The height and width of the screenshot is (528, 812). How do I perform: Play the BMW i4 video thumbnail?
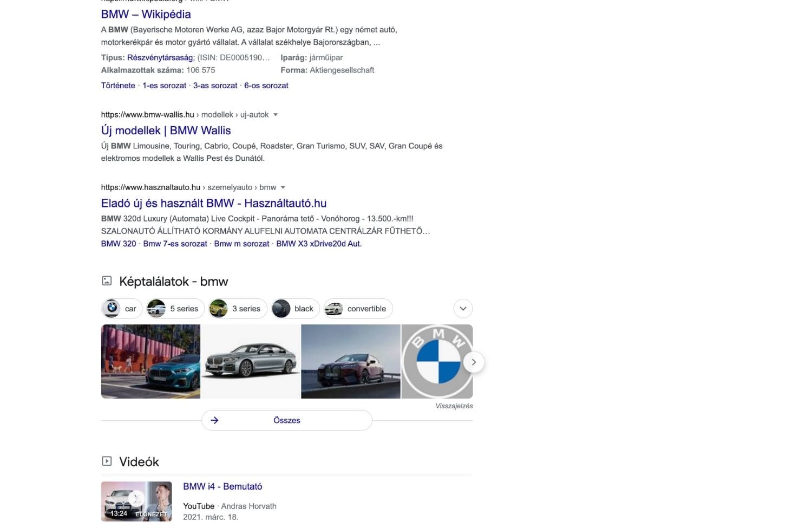tap(136, 501)
